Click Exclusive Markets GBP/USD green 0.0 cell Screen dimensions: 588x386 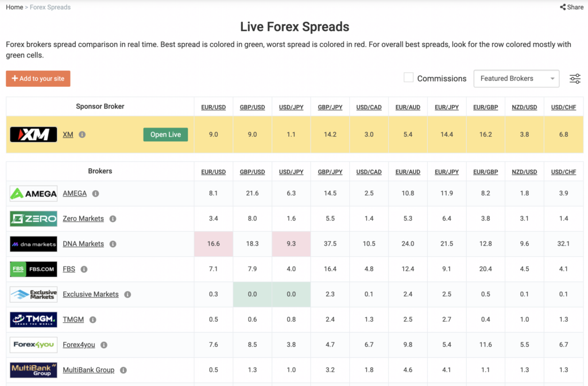click(x=253, y=295)
